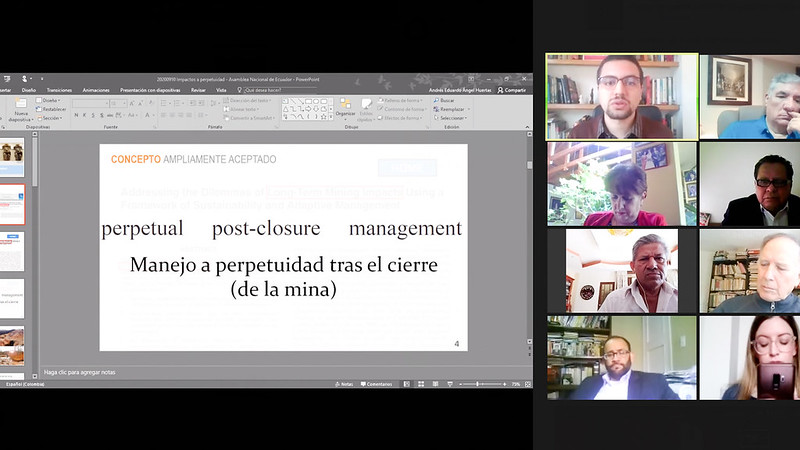Collapse the ribbon with the chevron

(527, 127)
